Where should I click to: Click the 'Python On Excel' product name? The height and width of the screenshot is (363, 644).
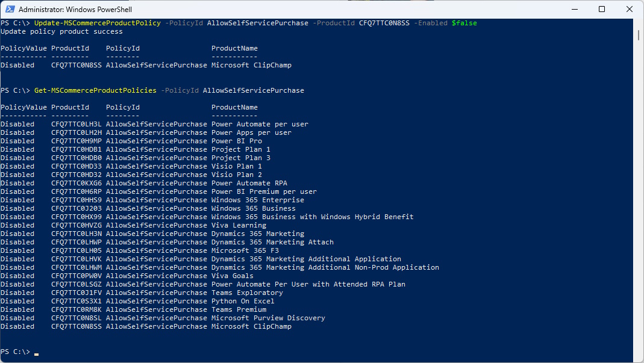(243, 301)
